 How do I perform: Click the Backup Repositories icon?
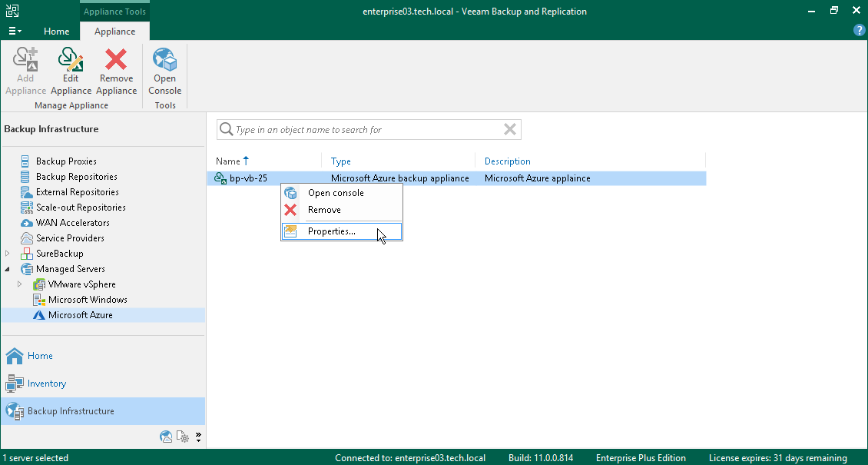(25, 177)
